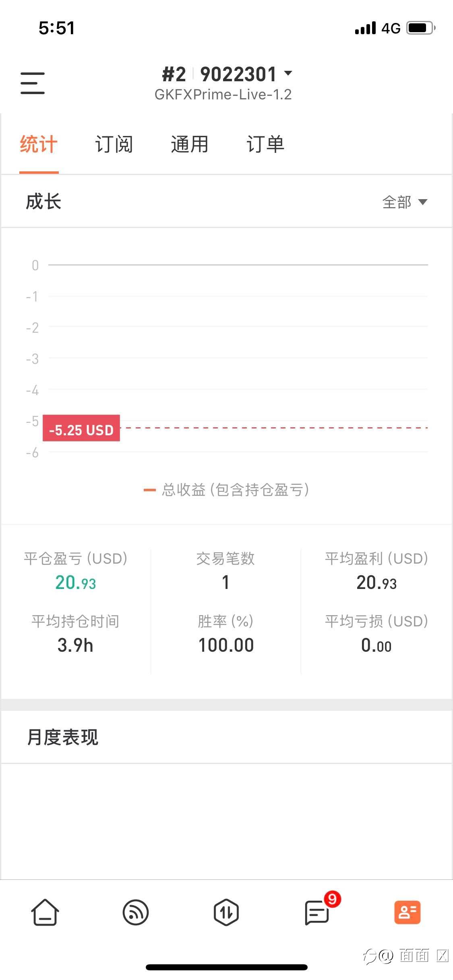Open the hamburger side menu

tap(33, 83)
